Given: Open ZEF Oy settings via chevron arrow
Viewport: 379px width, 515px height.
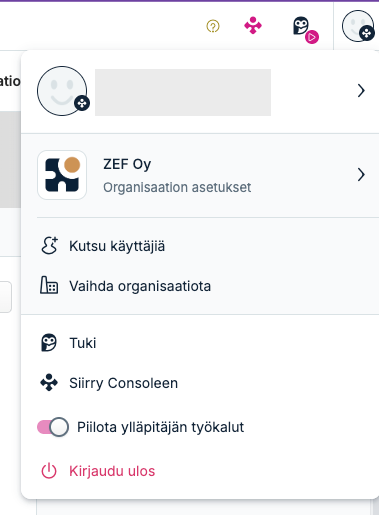Looking at the screenshot, I should coord(361,174).
